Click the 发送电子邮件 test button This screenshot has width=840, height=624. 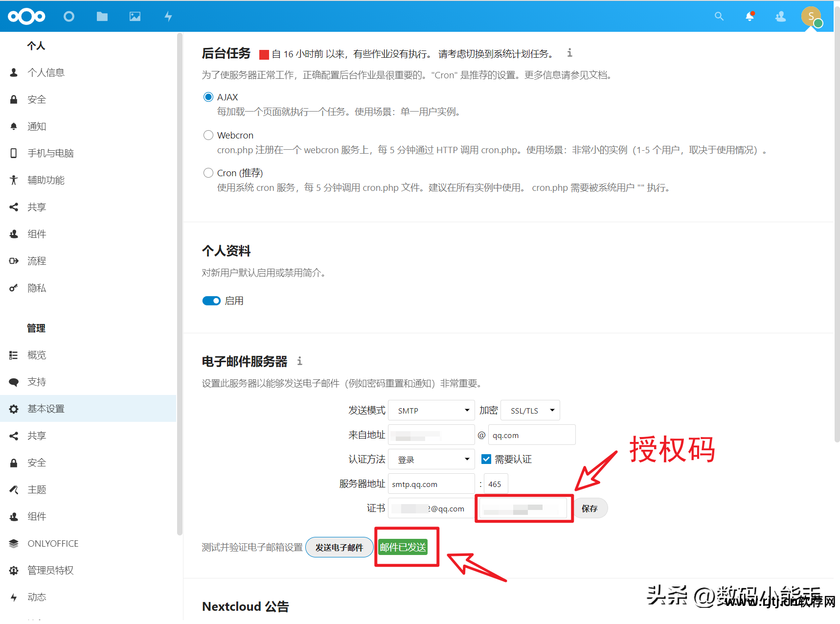[x=339, y=547]
